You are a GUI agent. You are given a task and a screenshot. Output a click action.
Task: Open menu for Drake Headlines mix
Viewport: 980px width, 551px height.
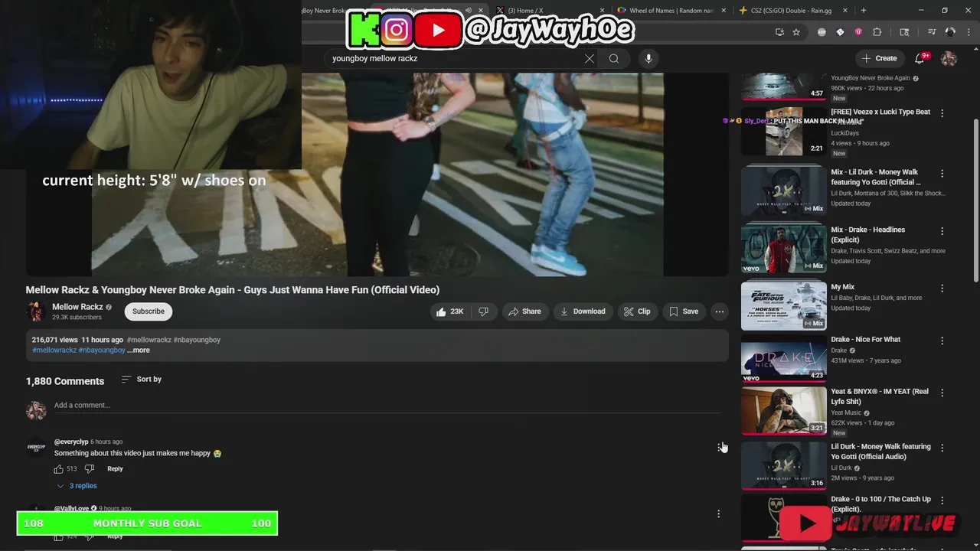coord(942,230)
